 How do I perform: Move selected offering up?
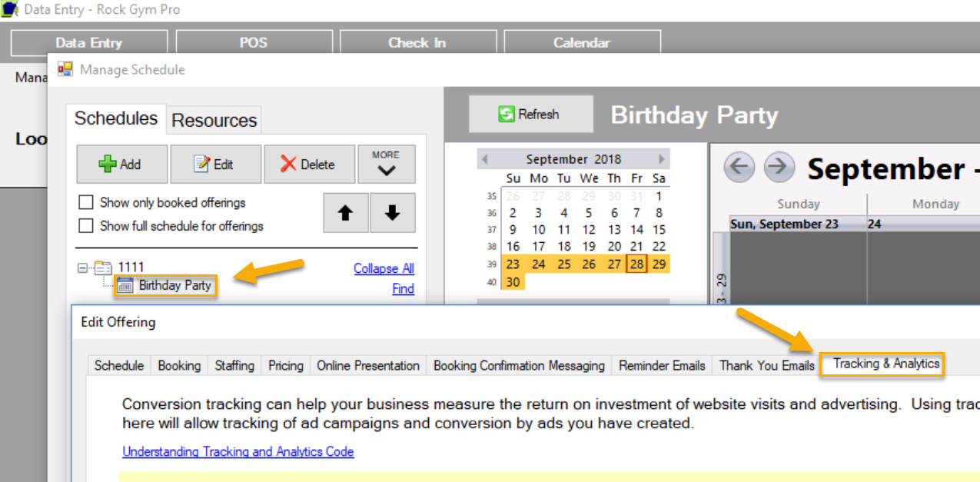coord(346,213)
